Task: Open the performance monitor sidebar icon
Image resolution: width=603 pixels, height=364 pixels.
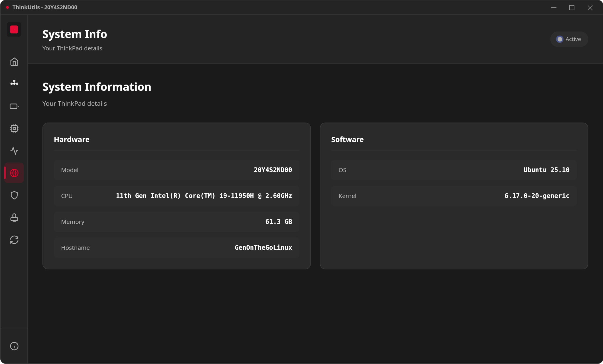Action: click(14, 151)
